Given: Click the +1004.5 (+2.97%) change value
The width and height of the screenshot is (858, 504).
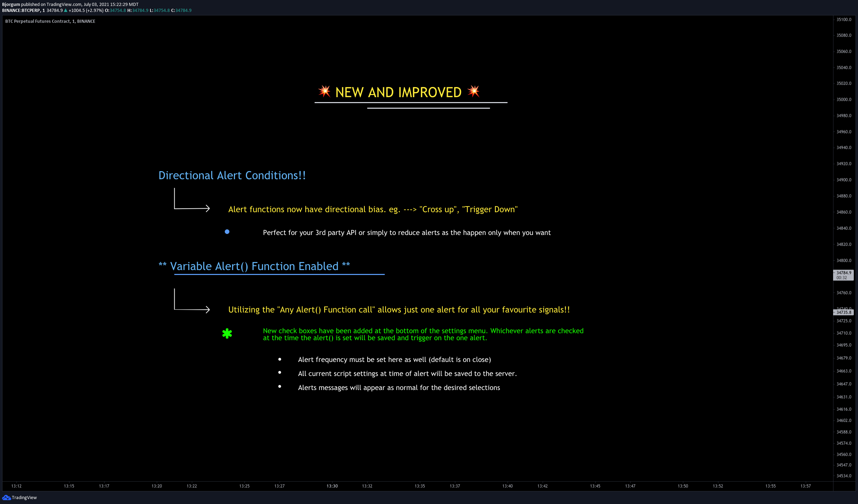Looking at the screenshot, I should point(86,11).
